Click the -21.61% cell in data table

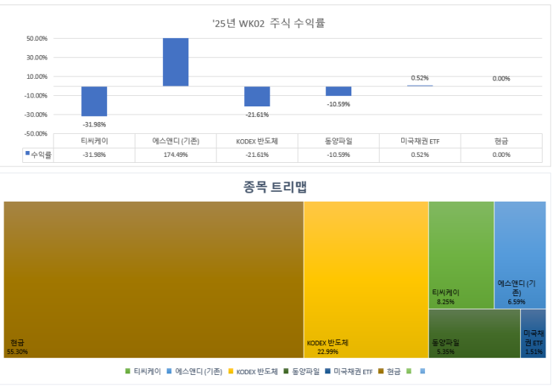click(257, 155)
